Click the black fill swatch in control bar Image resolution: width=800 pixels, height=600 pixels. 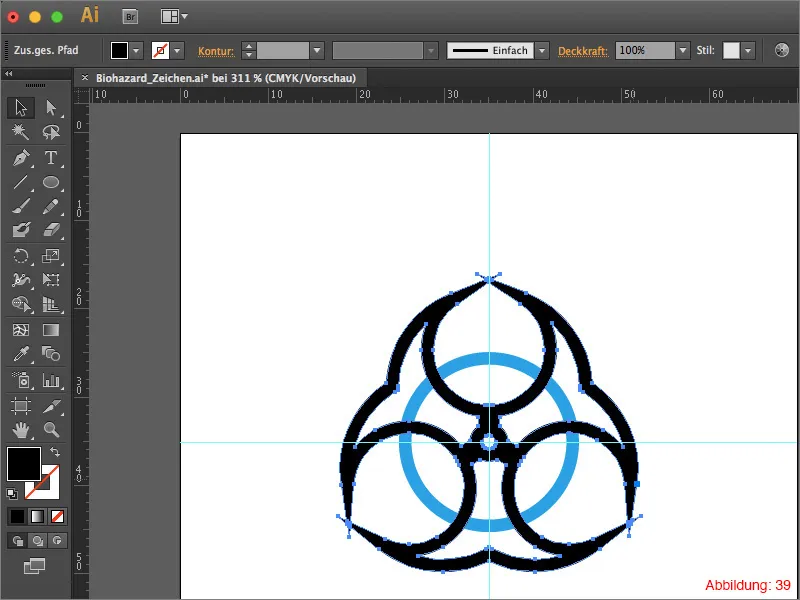(119, 51)
